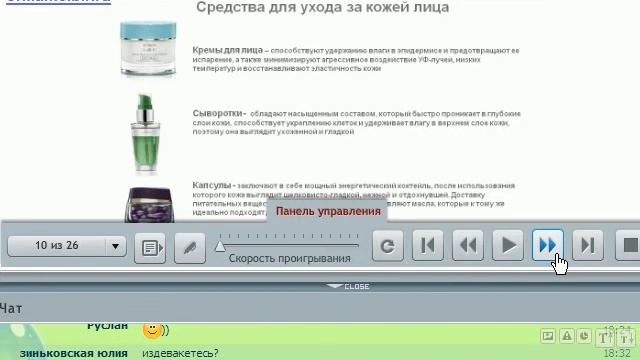640x360 pixels.
Task: Start playback with Play button
Action: pyautogui.click(x=508, y=245)
